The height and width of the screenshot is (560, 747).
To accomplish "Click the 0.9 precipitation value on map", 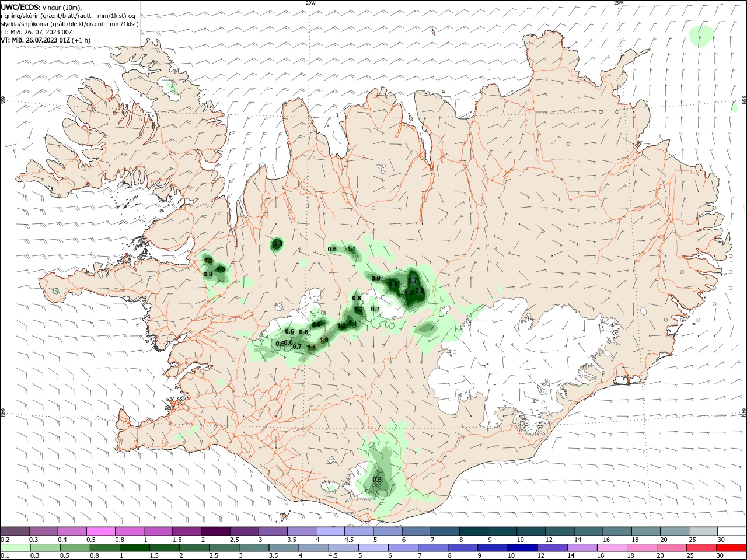I will 376,278.
